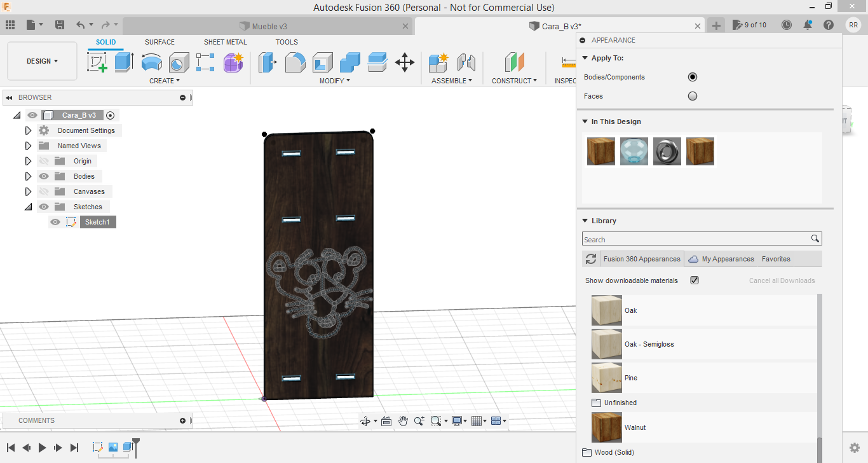The height and width of the screenshot is (463, 868).
Task: Select the Shell tool
Action: pyautogui.click(x=322, y=62)
